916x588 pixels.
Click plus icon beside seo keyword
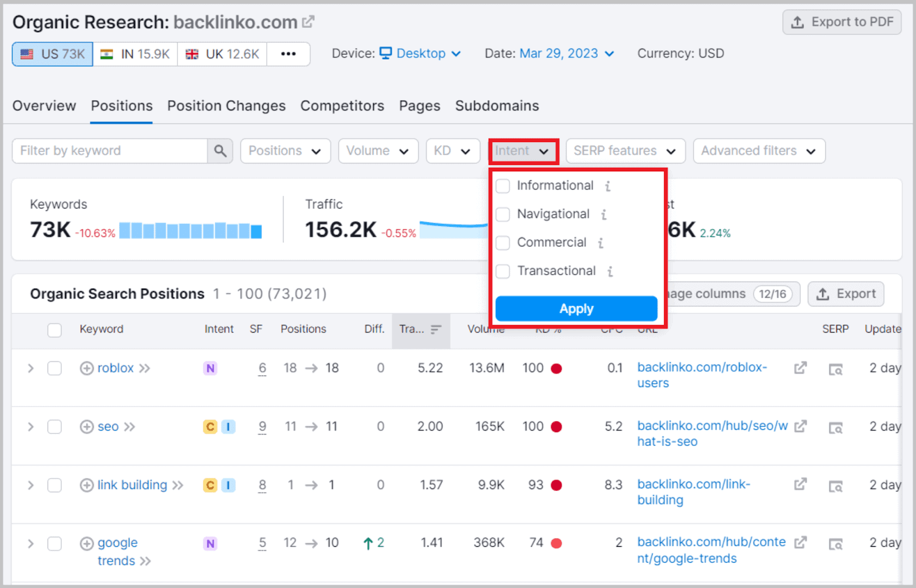pos(86,427)
